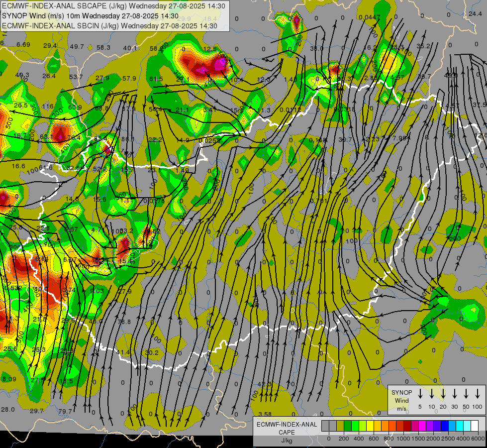Click the map value '41.4'
The height and width of the screenshot is (448, 487).
[x=123, y=352]
